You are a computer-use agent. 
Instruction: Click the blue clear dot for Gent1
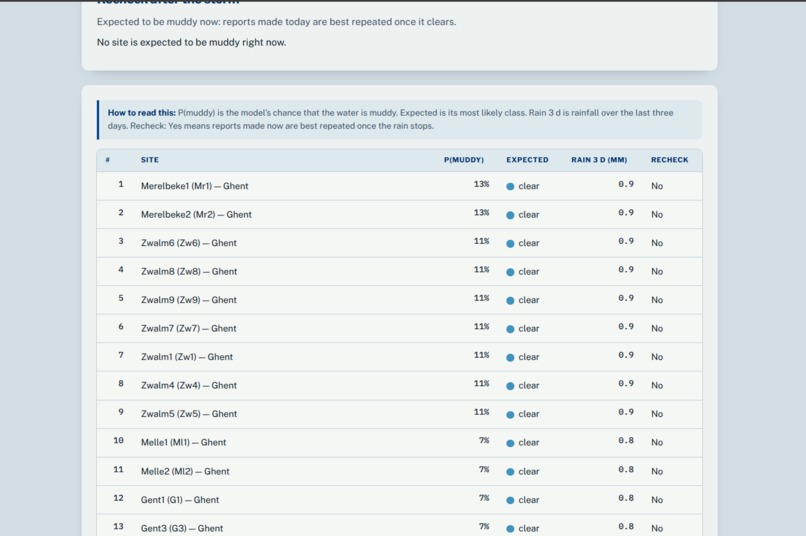click(510, 501)
